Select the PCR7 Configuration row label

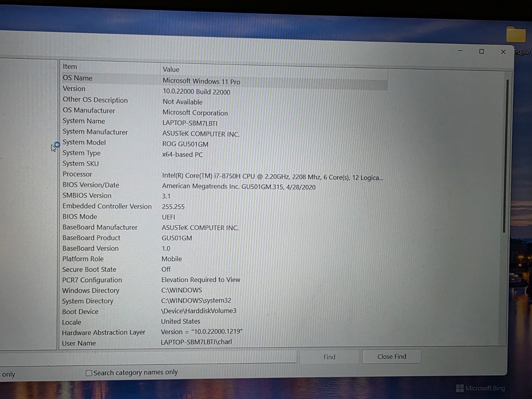click(x=92, y=280)
